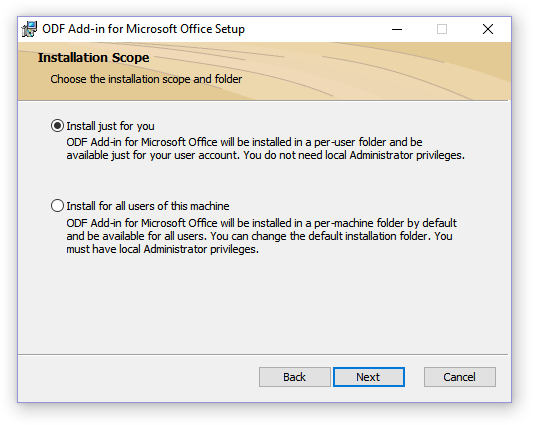Choose Install for all users radio button
Screen dimensions: 533x425
(x=57, y=206)
